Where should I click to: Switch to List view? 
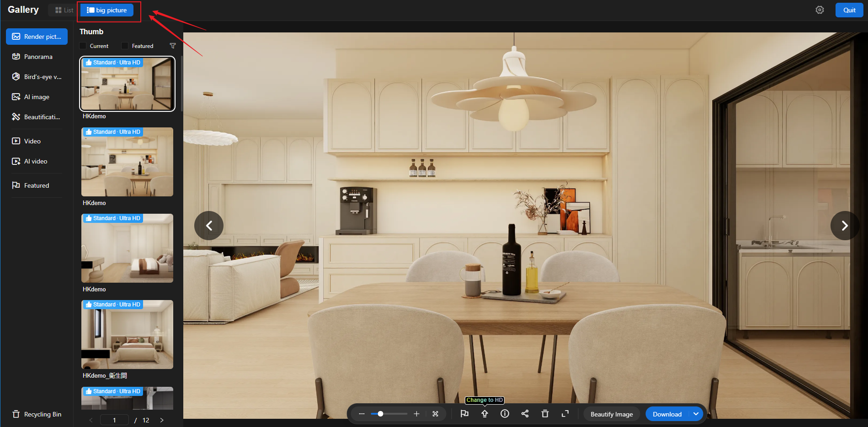(x=64, y=10)
